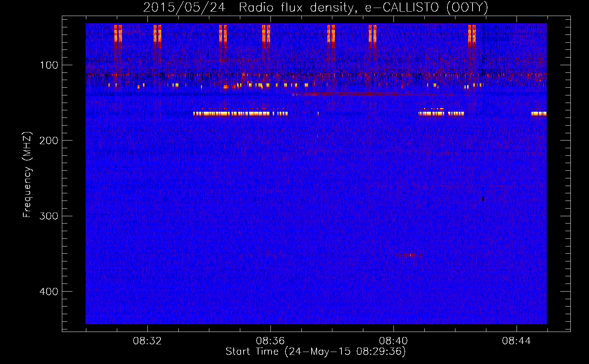Image resolution: width=589 pixels, height=364 pixels.
Task: Click the 08:36 time tick label
Action: [270, 341]
